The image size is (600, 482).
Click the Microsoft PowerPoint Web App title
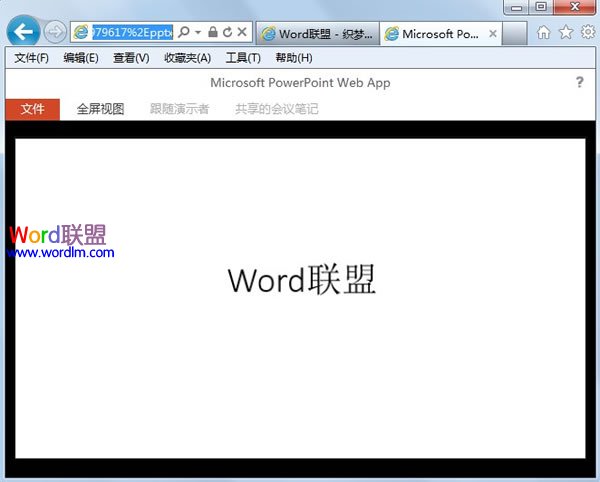coord(300,83)
